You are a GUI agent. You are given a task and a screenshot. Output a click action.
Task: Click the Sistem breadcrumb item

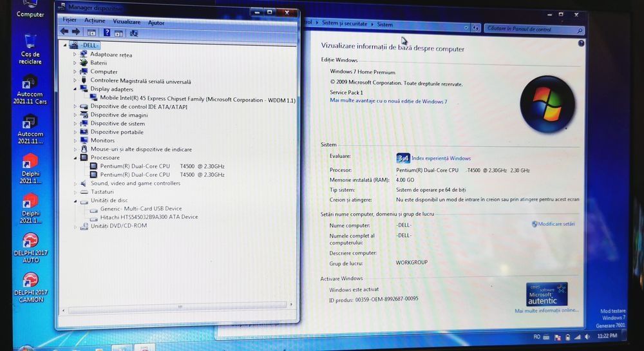tap(385, 24)
